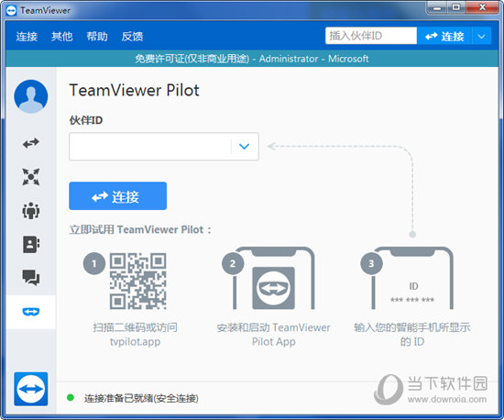Click the 输入您的智能手机所显示的 ID text
Screen dimensions: 504x420
412,335
